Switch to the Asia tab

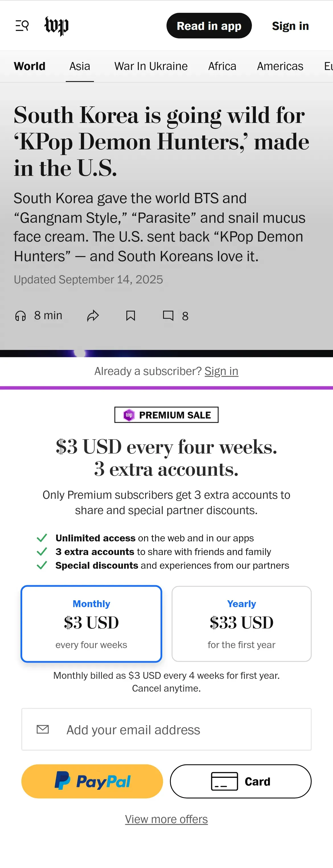click(80, 66)
